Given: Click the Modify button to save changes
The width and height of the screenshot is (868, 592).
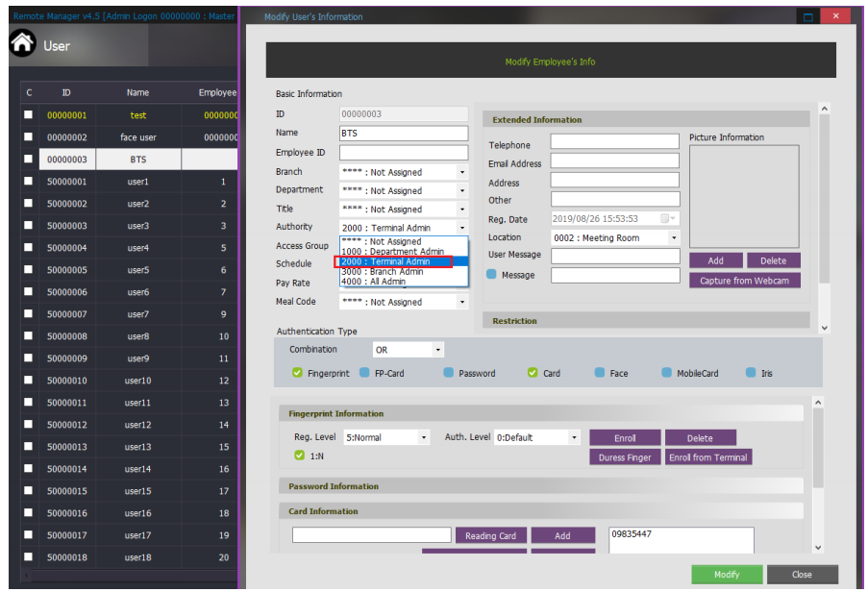Looking at the screenshot, I should [x=727, y=574].
